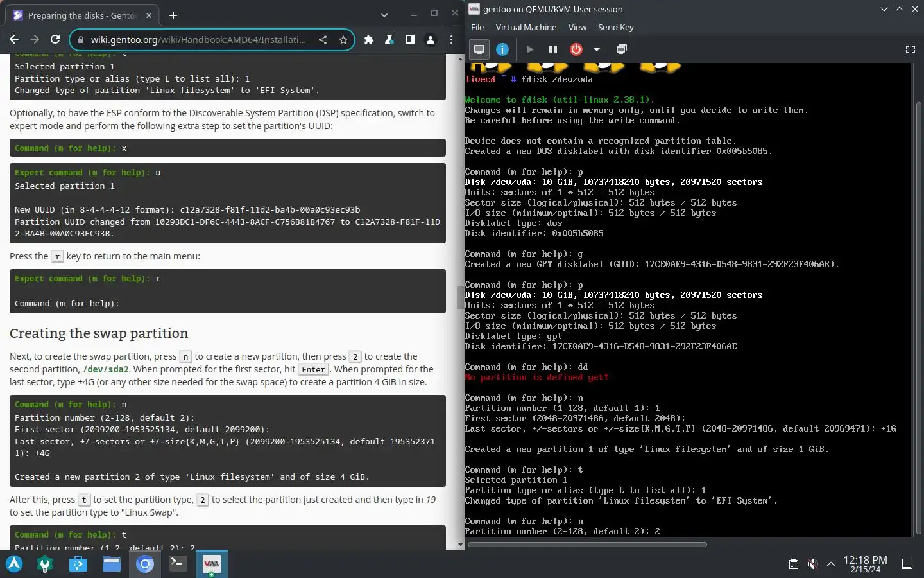Click the wiki page vertical scrollbar

coord(460,299)
